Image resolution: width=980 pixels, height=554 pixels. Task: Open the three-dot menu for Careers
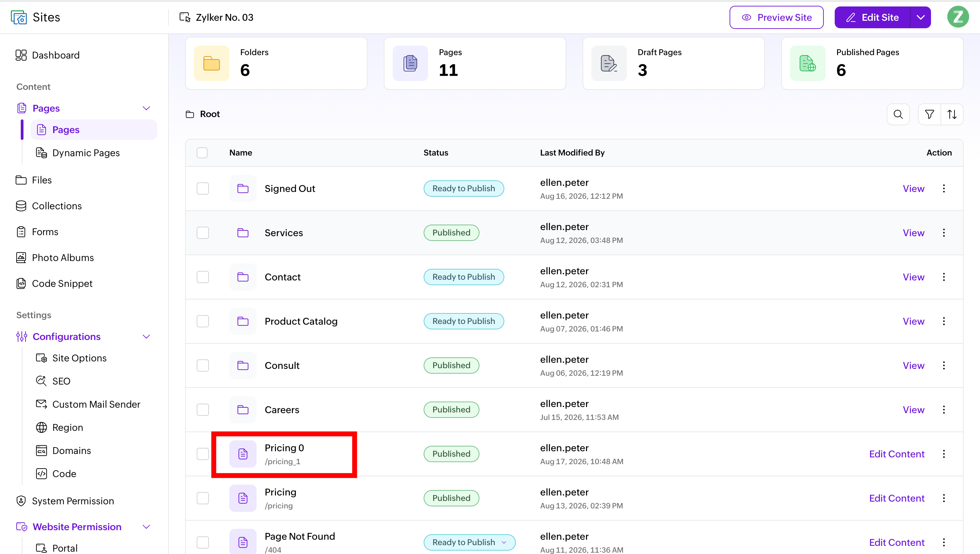tap(944, 409)
